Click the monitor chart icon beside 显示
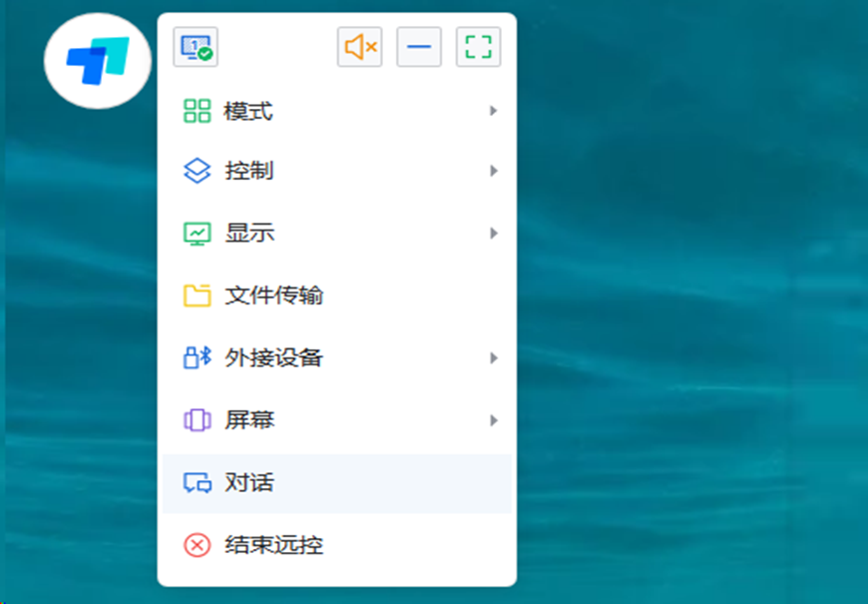This screenshot has height=604, width=868. [198, 234]
